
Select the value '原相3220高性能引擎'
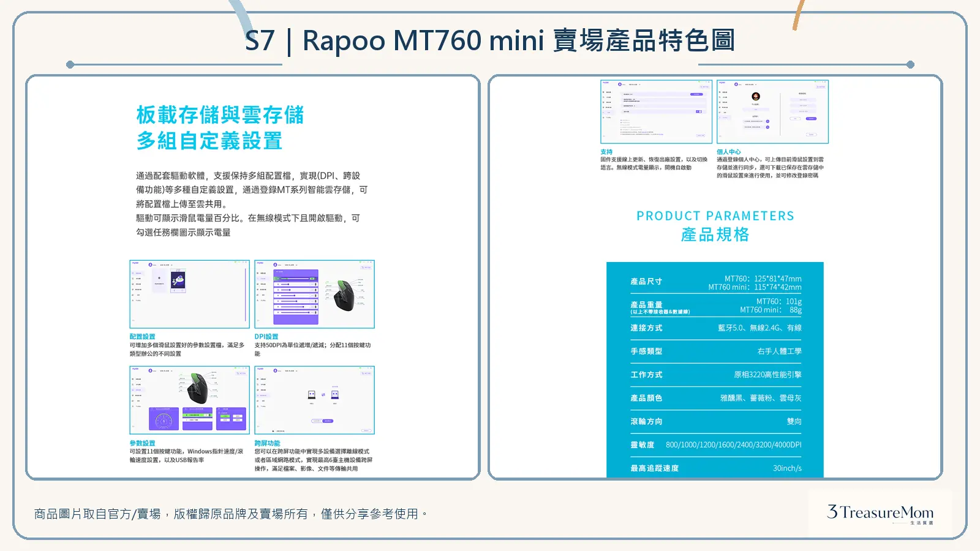(x=767, y=375)
